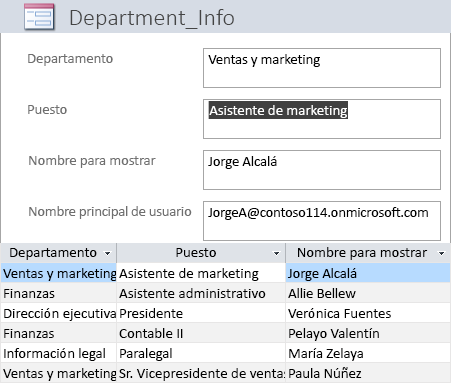Viewport: 451px width, 384px height.
Task: Select the Presidente cell
Action: [x=201, y=313]
